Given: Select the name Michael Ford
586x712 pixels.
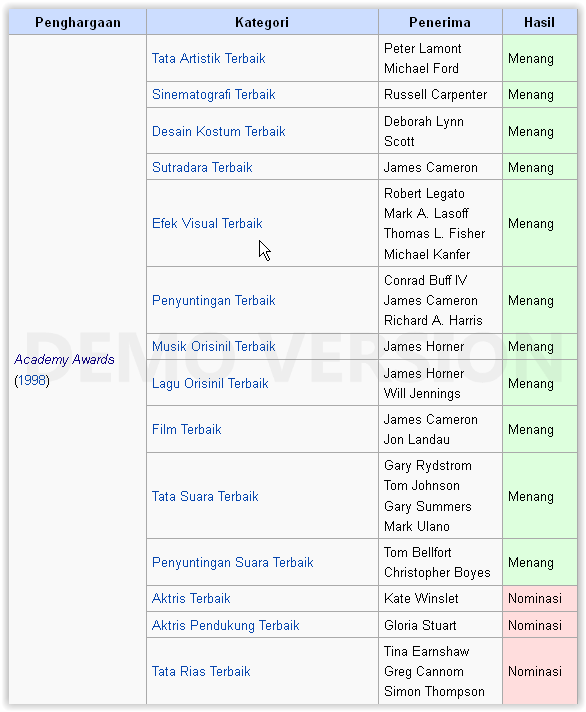Looking at the screenshot, I should [421, 69].
